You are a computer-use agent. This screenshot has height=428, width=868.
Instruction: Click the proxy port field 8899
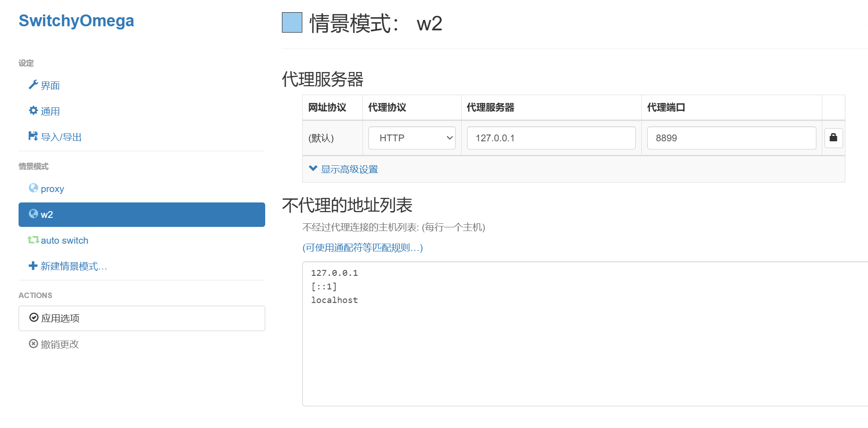(731, 138)
